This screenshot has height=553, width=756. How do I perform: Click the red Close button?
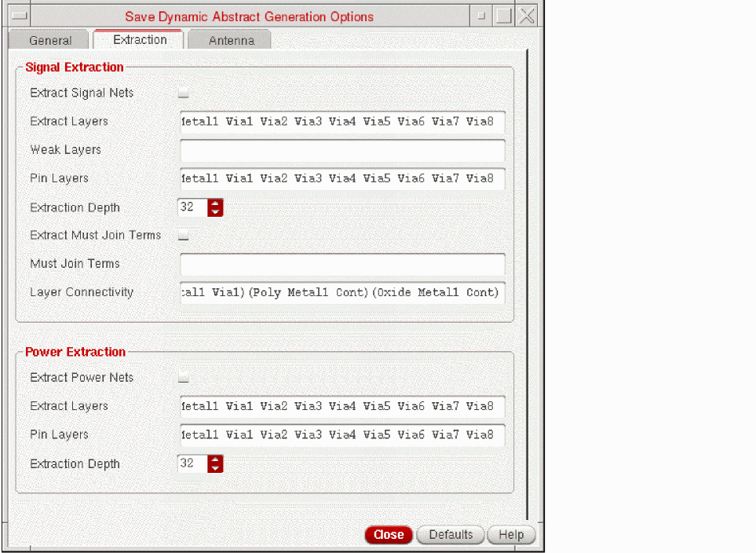389,535
